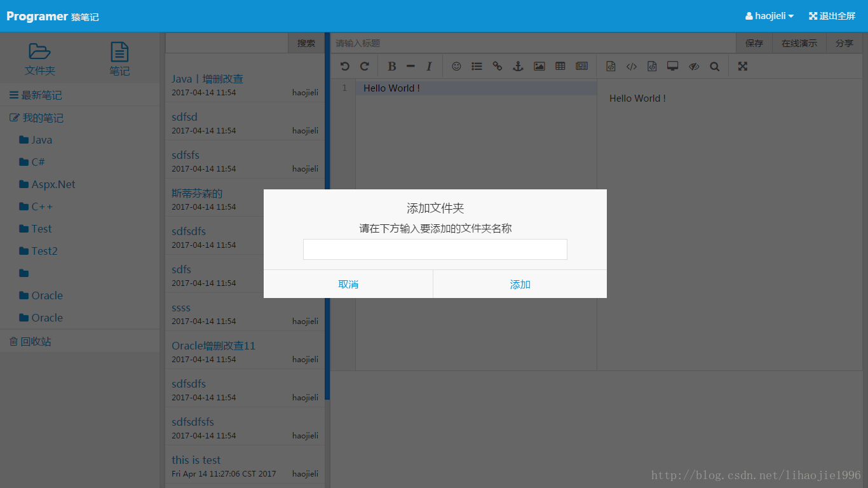
Task: Open the haojieli user dropdown
Action: click(x=770, y=16)
